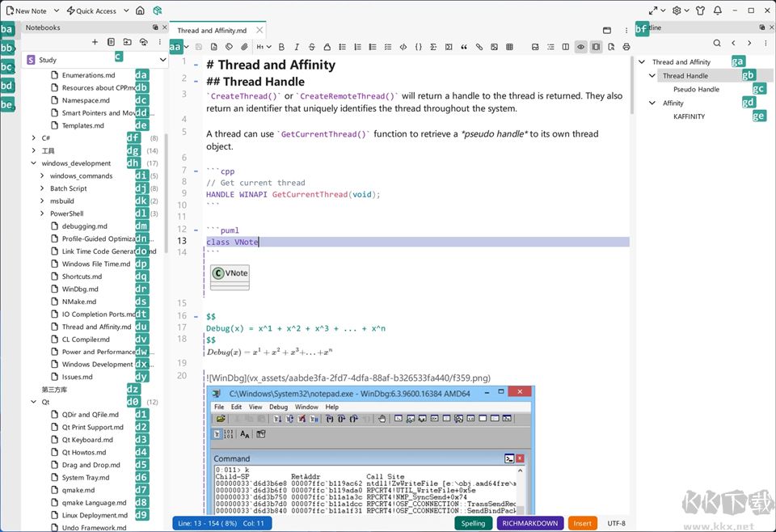Expand the PowerShell folder
Image resolution: width=776 pixels, height=532 pixels.
point(42,213)
